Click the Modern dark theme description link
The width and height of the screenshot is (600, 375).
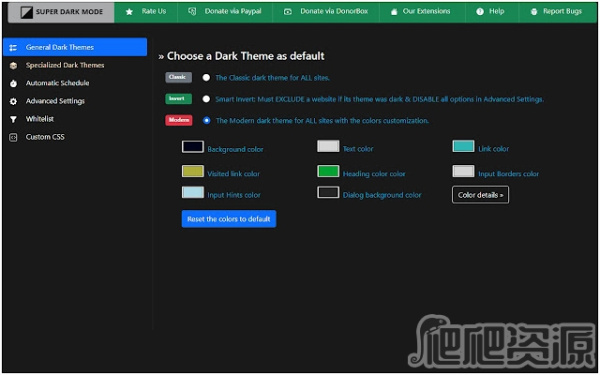point(322,121)
